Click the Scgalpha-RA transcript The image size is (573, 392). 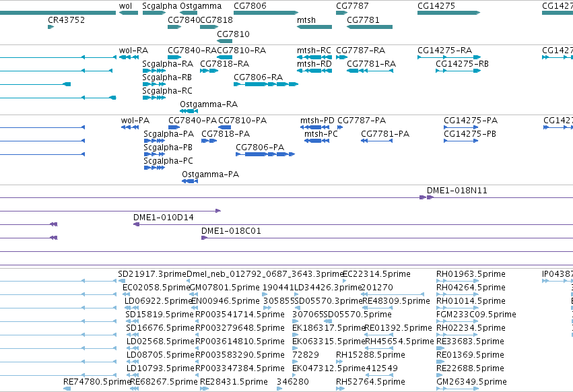(x=154, y=71)
